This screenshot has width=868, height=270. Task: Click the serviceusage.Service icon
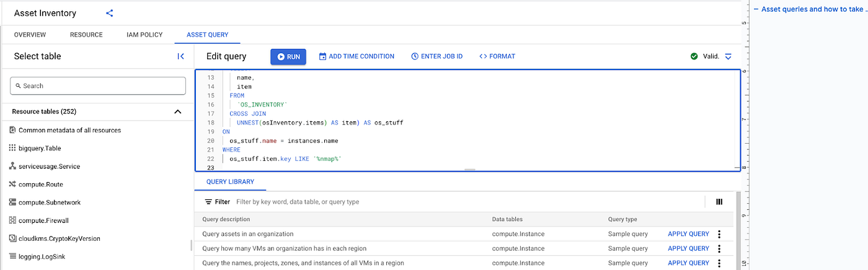[x=12, y=166]
